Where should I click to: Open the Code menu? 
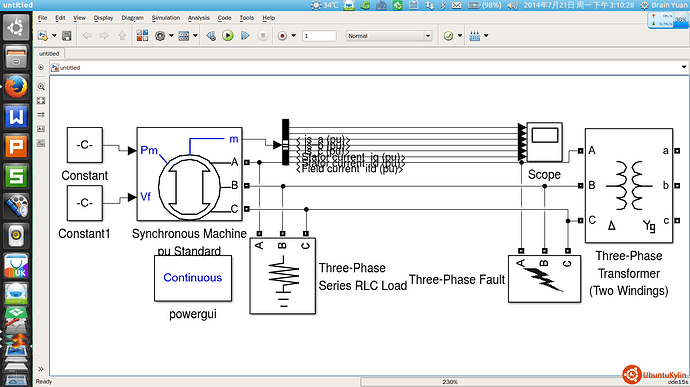(224, 18)
